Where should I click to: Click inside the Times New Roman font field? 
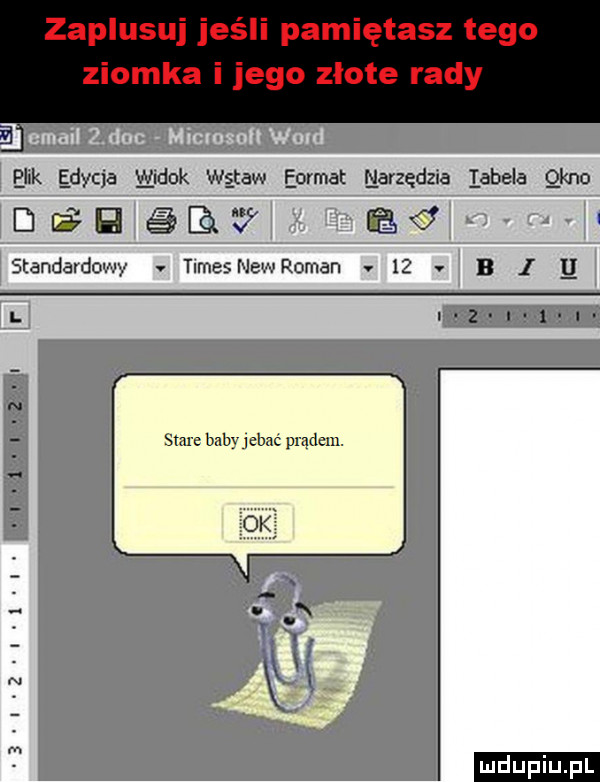coord(269,268)
